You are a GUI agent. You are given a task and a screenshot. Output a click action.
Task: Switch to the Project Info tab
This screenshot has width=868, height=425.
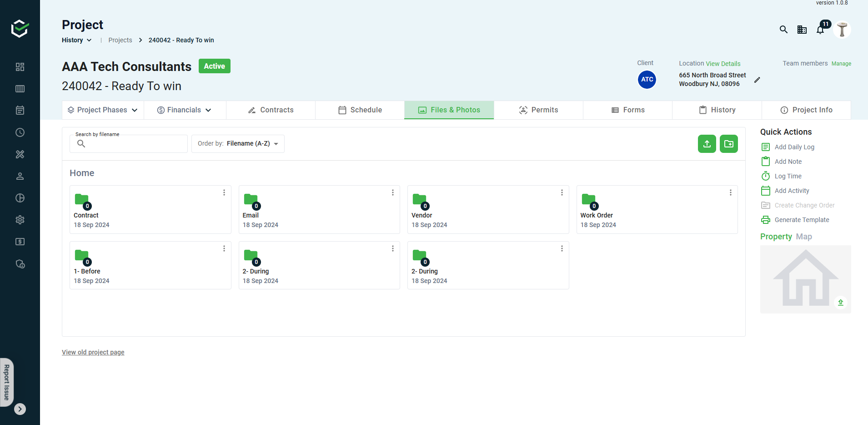(806, 110)
